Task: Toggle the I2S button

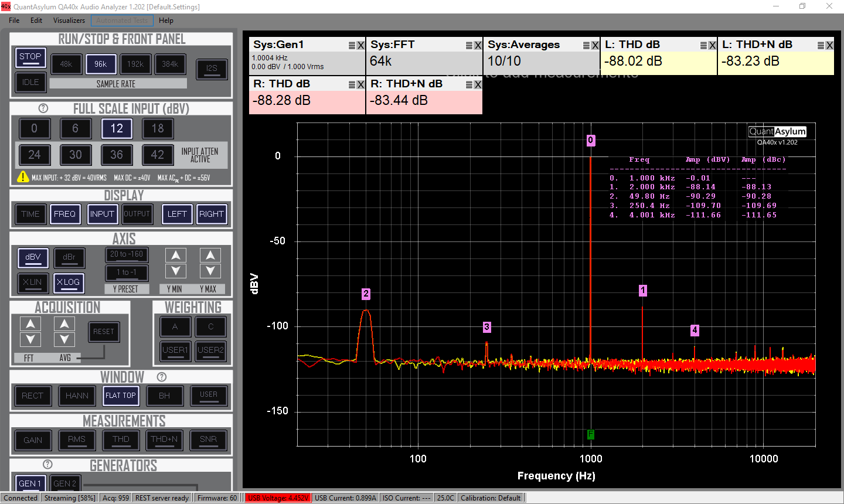Action: pyautogui.click(x=212, y=69)
